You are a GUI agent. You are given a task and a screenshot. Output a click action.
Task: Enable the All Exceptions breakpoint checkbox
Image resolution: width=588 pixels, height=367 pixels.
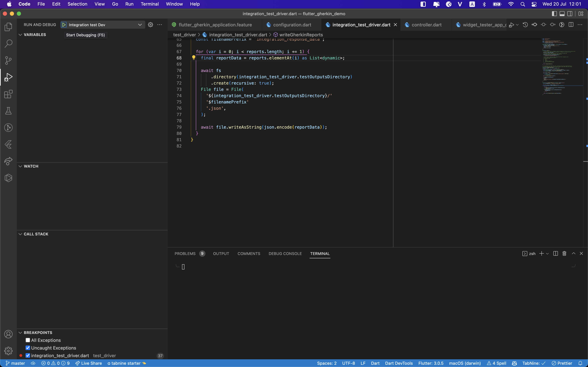(28, 340)
